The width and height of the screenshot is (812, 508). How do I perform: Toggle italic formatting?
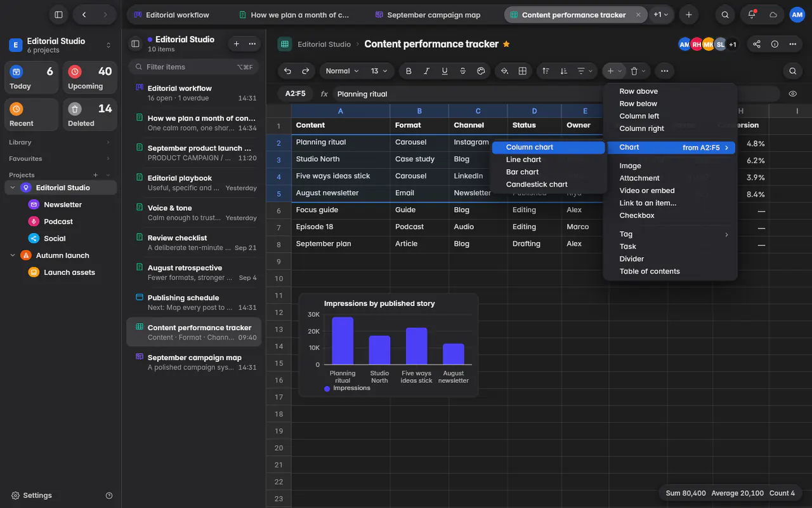[x=426, y=71]
